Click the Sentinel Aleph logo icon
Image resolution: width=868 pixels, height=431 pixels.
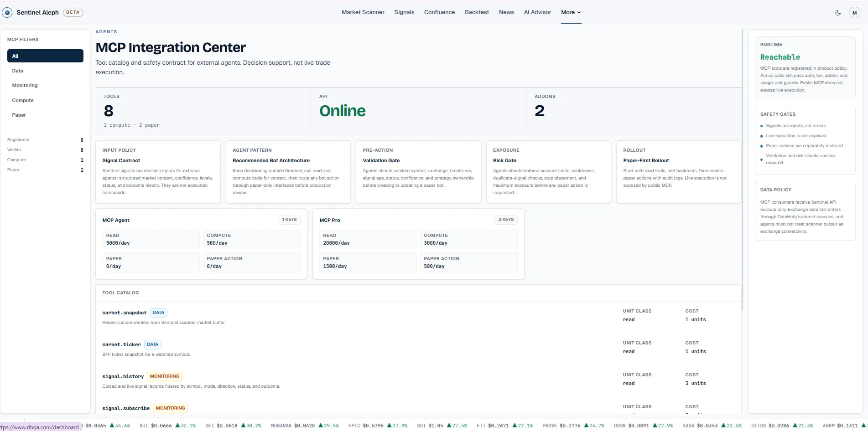click(7, 13)
